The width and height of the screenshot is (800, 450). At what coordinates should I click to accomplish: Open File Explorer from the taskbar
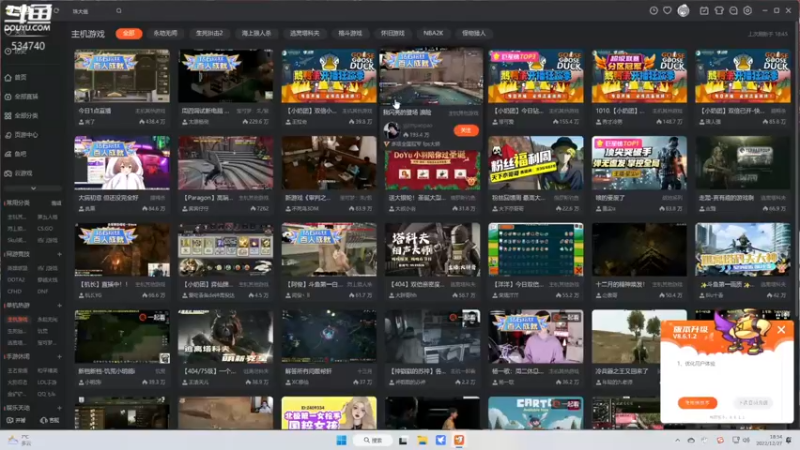click(422, 440)
